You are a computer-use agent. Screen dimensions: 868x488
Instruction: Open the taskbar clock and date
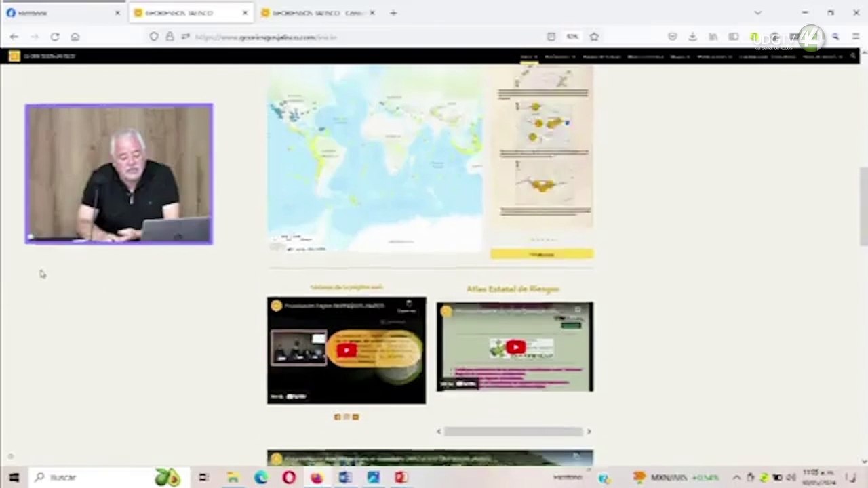pos(819,477)
